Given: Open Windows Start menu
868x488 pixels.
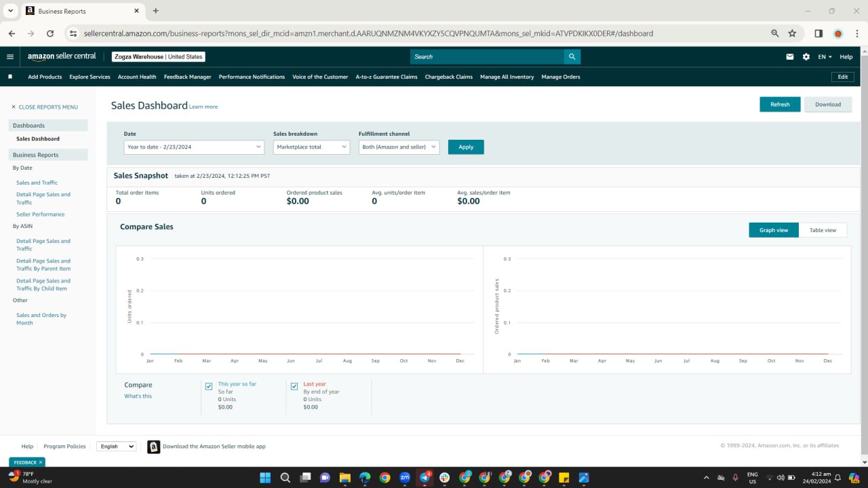Looking at the screenshot, I should coord(265,477).
